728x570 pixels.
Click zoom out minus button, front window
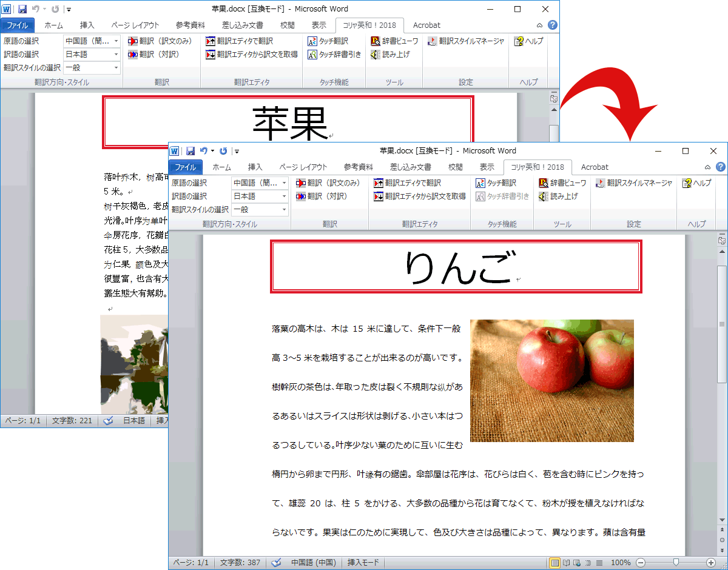(641, 563)
